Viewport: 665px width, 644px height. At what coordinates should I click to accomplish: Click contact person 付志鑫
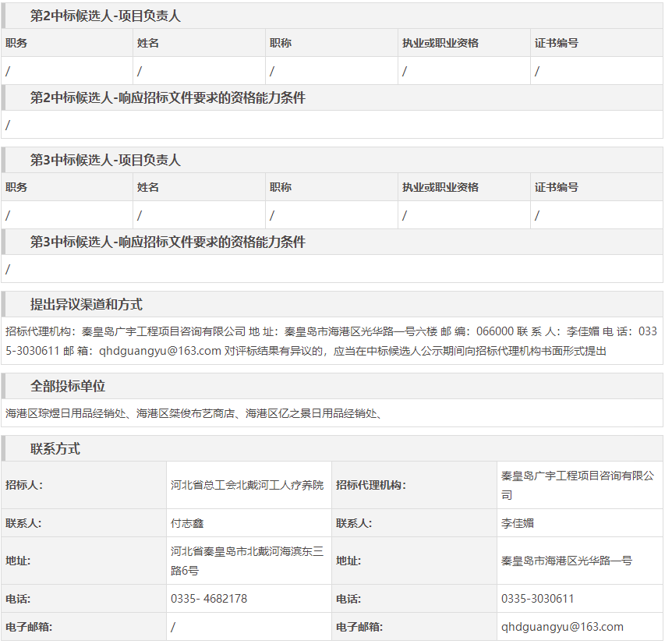[x=187, y=523]
